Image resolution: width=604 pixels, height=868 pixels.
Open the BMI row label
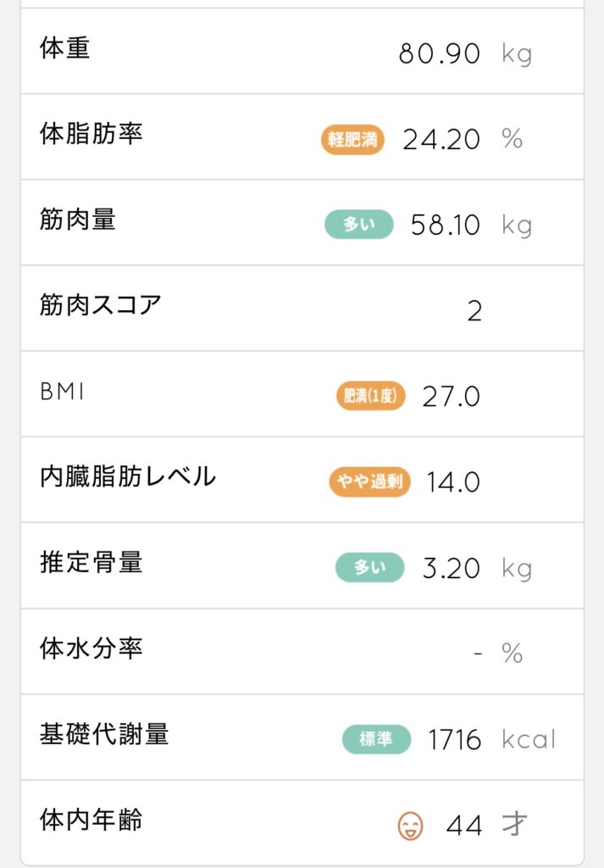64,392
